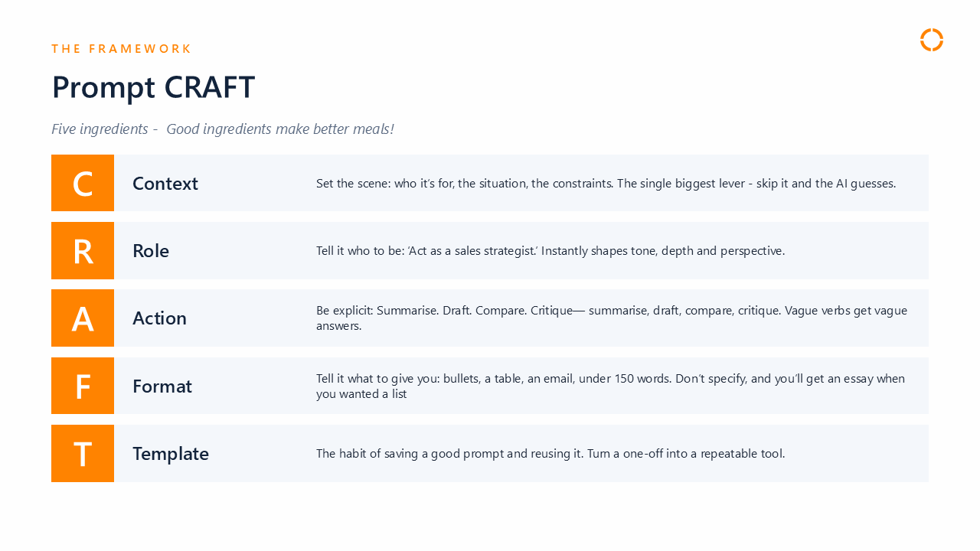Select the orange C letter tile
980x551 pixels.
pos(83,183)
